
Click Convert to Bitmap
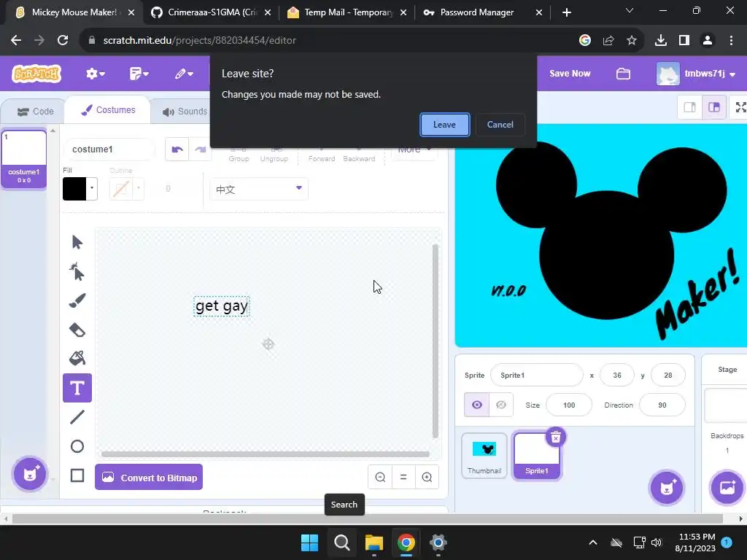pos(149,477)
